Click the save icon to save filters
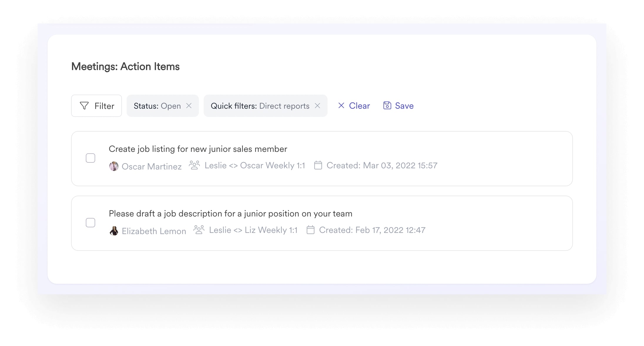 click(387, 106)
